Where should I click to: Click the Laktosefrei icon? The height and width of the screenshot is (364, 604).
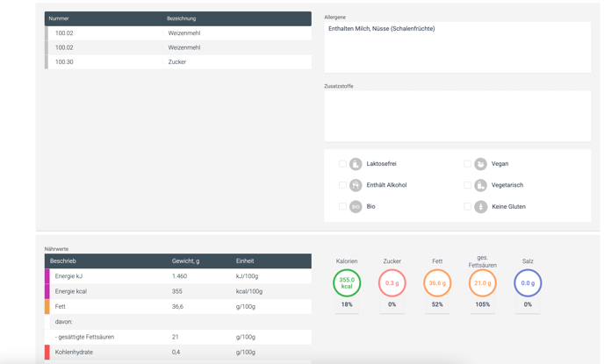pos(356,164)
